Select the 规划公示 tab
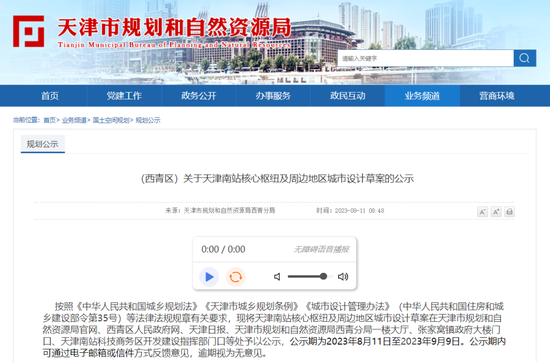 pos(43,144)
